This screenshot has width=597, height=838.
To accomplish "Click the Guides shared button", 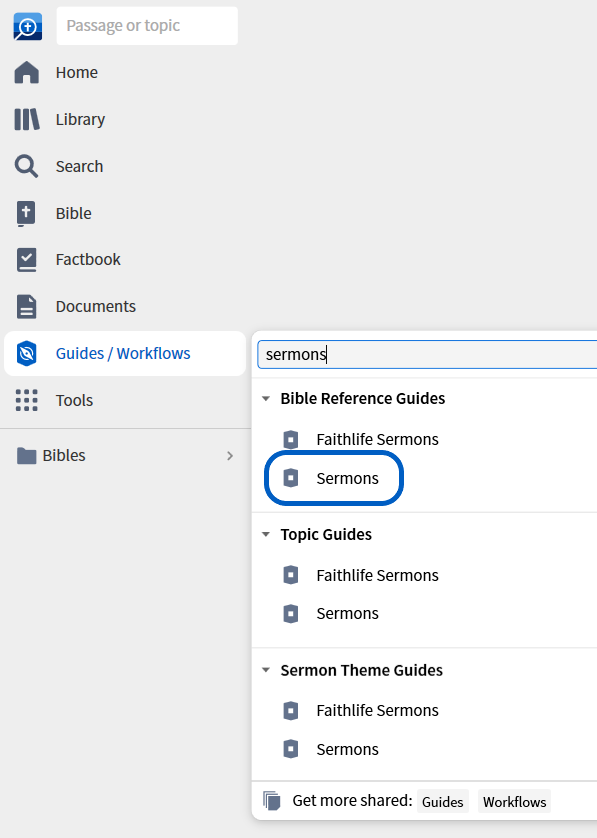I will point(443,802).
